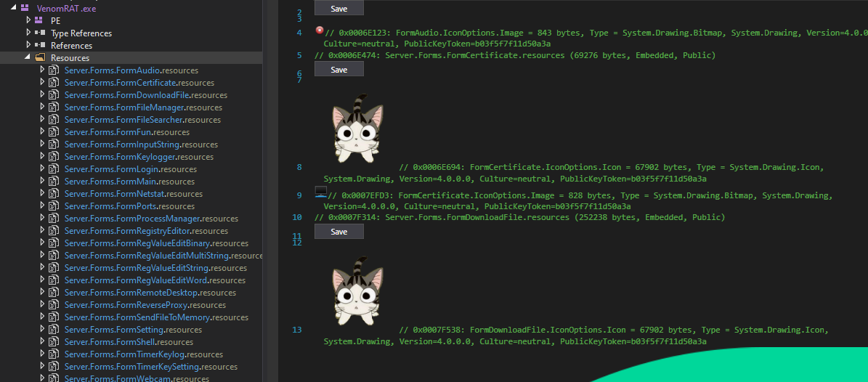868x382 pixels.
Task: Click the 0x0007F314 FormDownloadFile.resources comment line
Action: (519, 218)
